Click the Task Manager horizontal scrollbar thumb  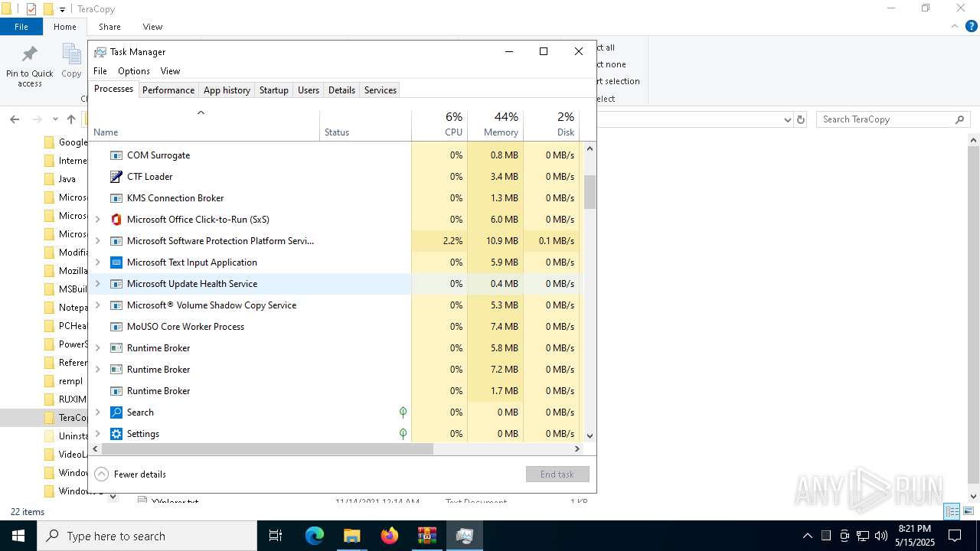point(267,449)
